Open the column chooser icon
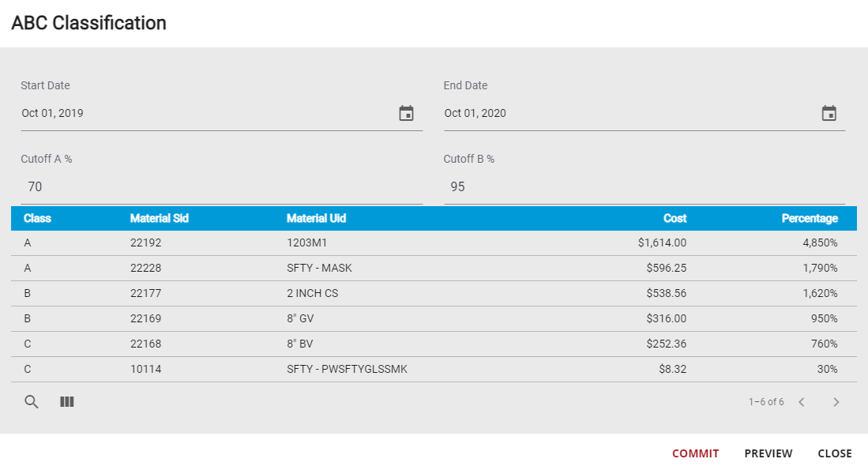Viewport: 868px width, 470px height. coord(67,402)
